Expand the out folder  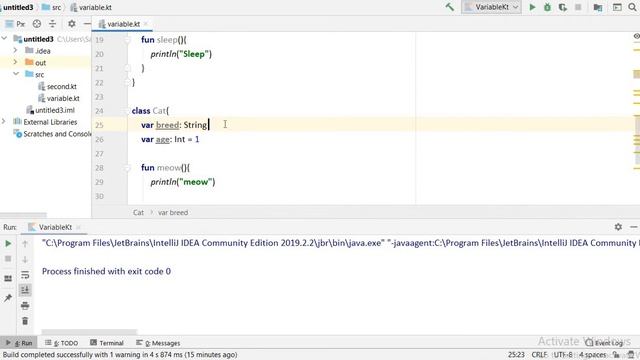click(x=16, y=62)
